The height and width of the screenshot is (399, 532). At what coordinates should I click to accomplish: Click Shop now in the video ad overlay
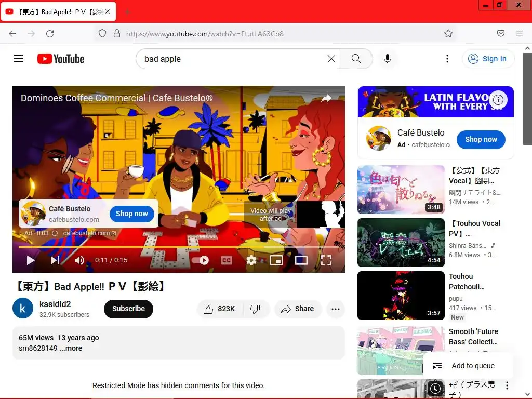point(131,214)
